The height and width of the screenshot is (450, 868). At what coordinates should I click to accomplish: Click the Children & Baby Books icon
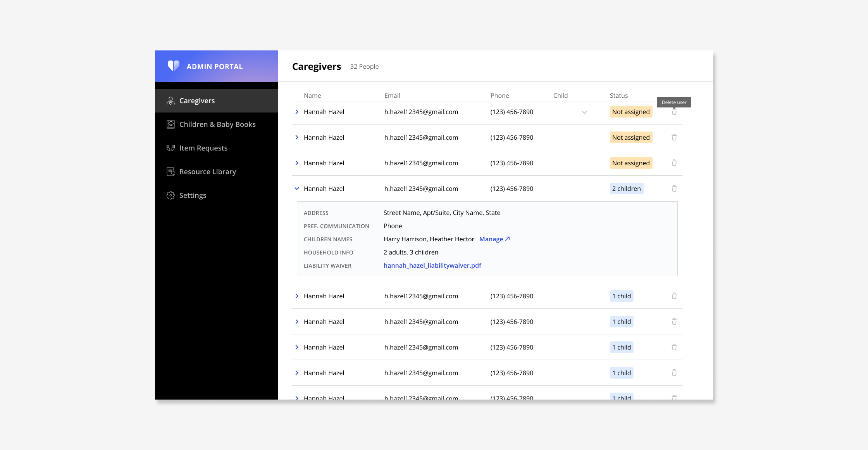click(170, 125)
